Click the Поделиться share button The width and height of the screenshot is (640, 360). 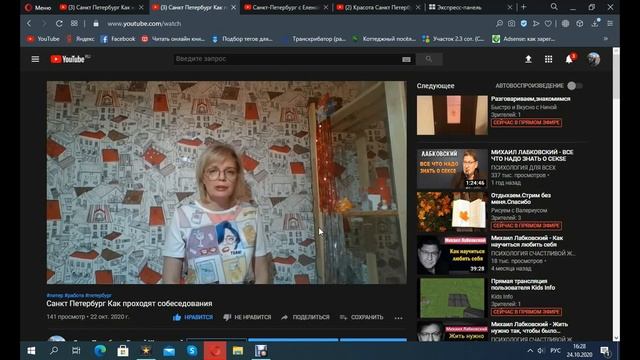point(305,317)
